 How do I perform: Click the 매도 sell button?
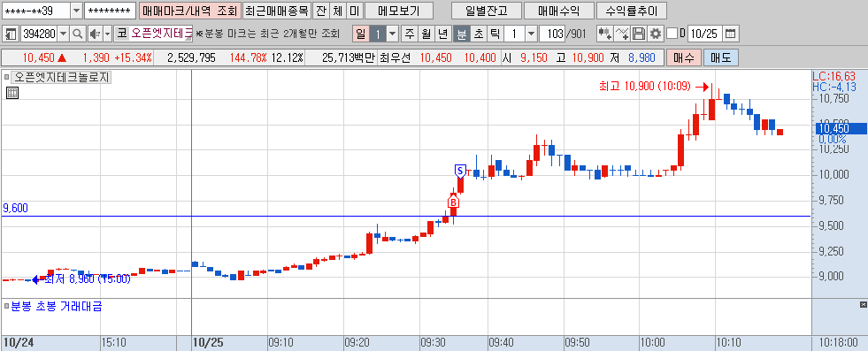tap(721, 57)
